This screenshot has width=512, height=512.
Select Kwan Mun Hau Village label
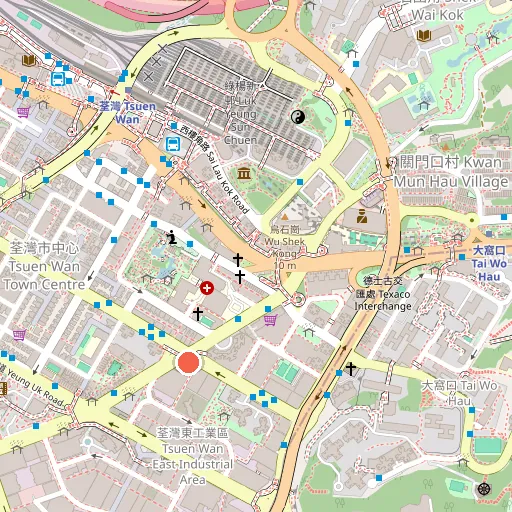pos(451,172)
